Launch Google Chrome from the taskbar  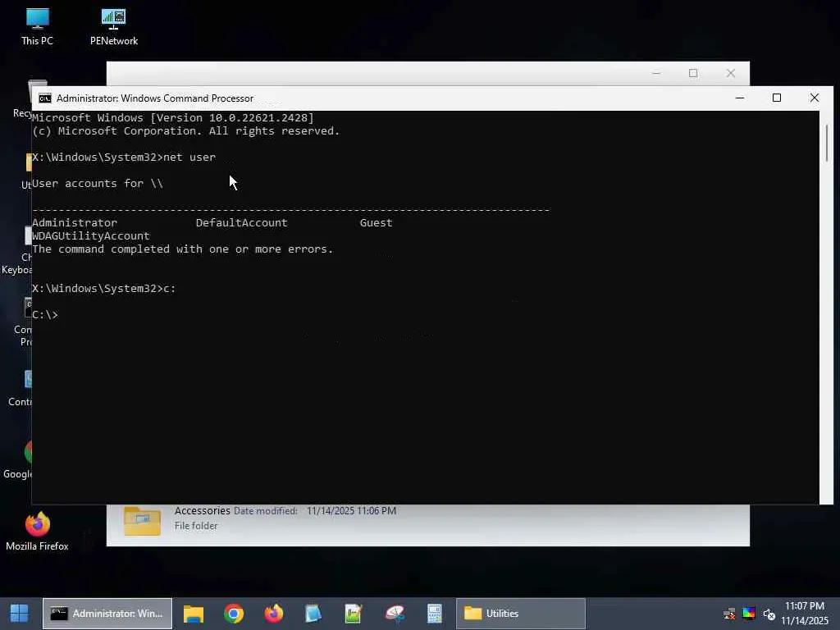click(x=234, y=614)
